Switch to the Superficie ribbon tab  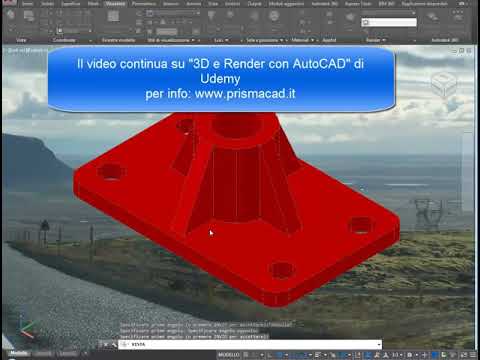pos(71,4)
